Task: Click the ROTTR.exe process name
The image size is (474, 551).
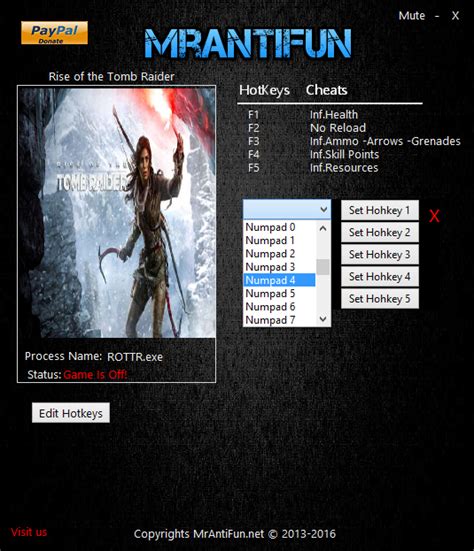Action: point(135,357)
